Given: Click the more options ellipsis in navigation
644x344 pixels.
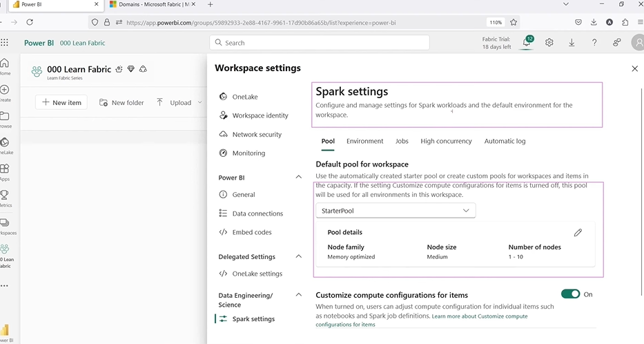Looking at the screenshot, I should point(4,286).
